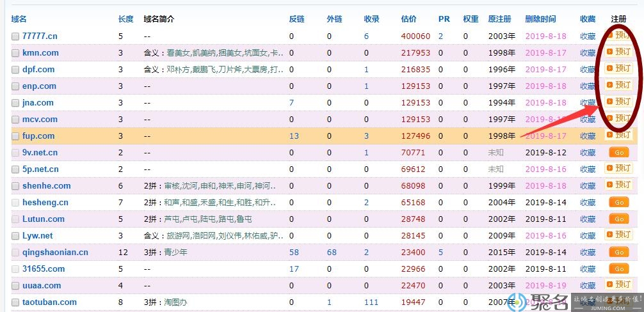This screenshot has width=644, height=312.
Task: Click the Go button for qingshaonian.cn
Action: (x=619, y=252)
